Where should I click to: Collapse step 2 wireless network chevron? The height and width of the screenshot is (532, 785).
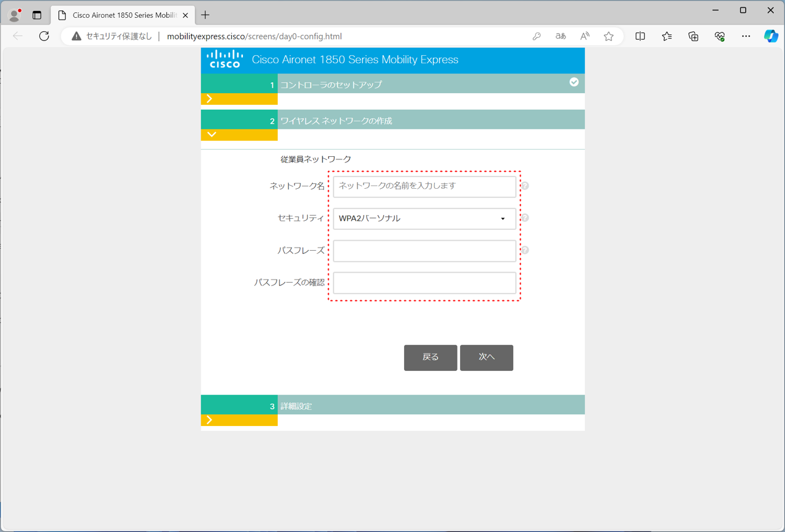(212, 134)
